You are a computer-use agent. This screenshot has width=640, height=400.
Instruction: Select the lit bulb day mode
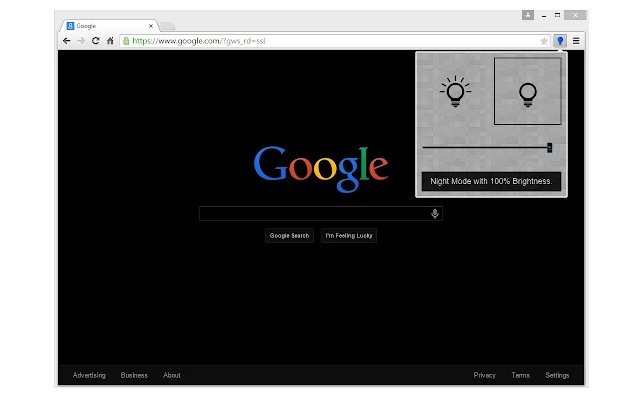(455, 91)
